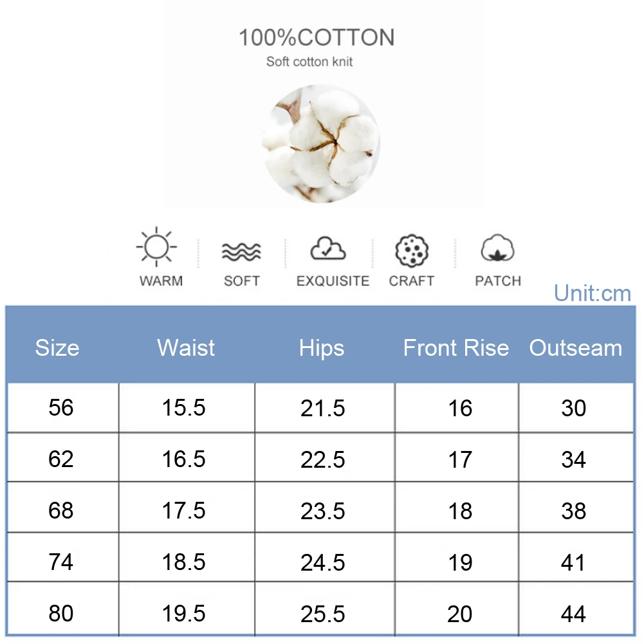The width and height of the screenshot is (644, 644).
Task: Click the CRAFT circular dotted icon
Action: 410,250
